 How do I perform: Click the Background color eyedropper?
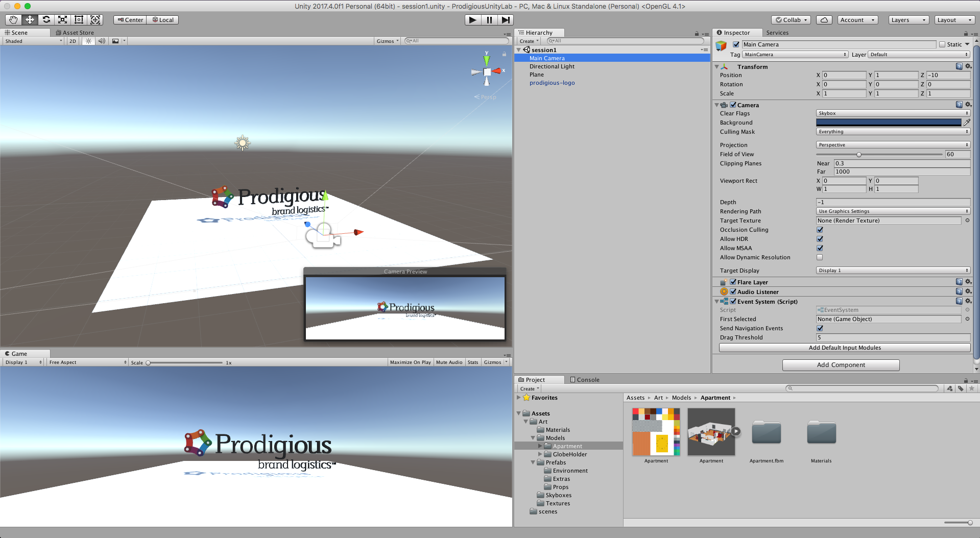tap(967, 123)
